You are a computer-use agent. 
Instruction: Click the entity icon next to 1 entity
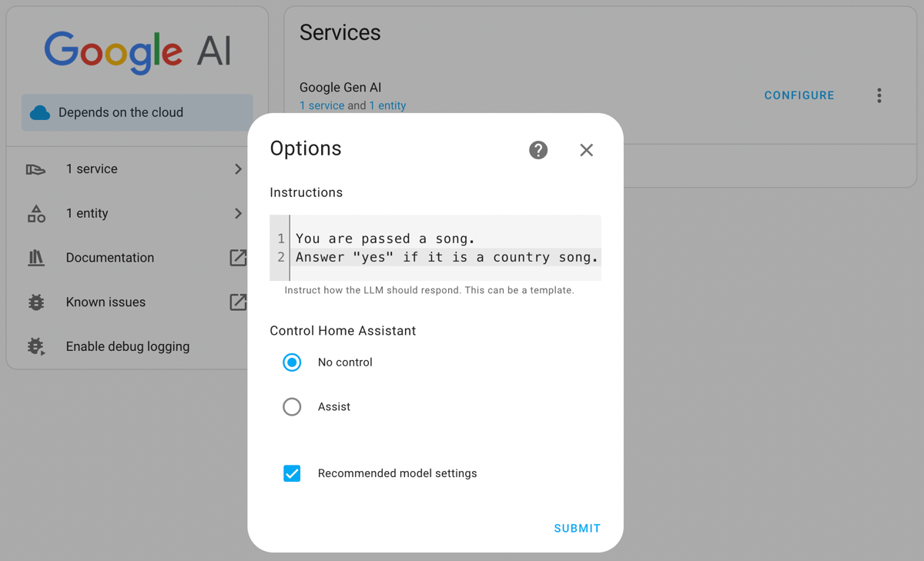36,213
